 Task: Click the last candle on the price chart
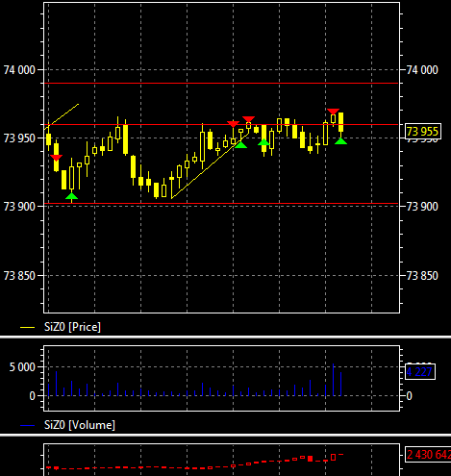tap(341, 122)
